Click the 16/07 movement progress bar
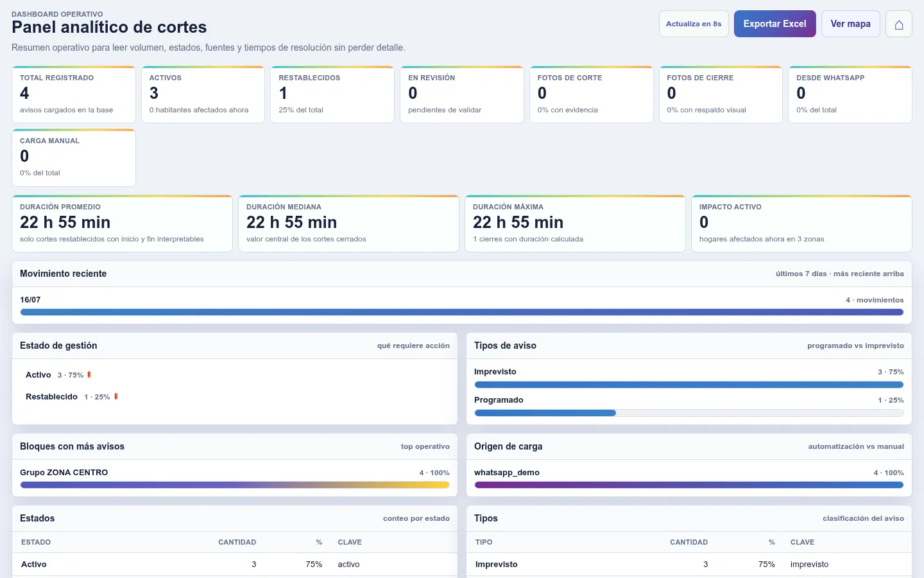Image resolution: width=924 pixels, height=578 pixels. (462, 312)
